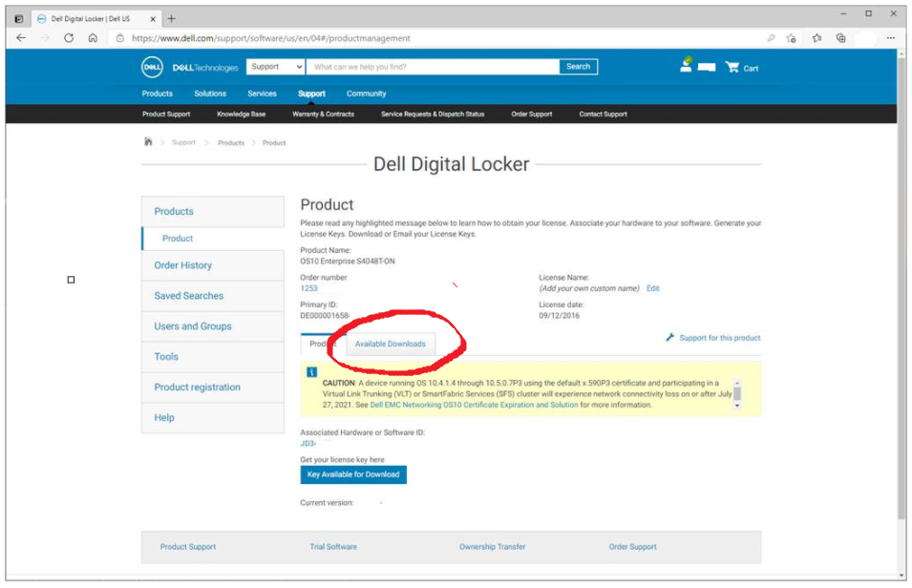Open Order Support in black bar
The height and width of the screenshot is (588, 912).
click(532, 114)
